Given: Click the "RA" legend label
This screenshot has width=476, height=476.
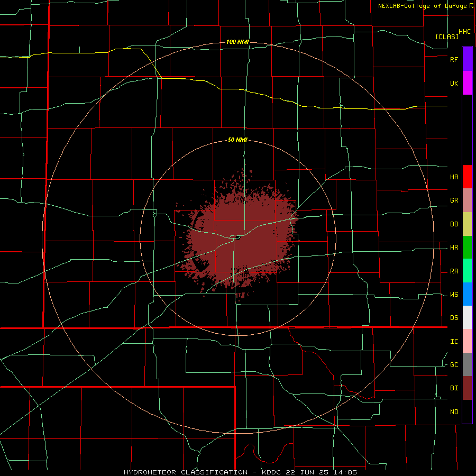Looking at the screenshot, I should tap(454, 271).
